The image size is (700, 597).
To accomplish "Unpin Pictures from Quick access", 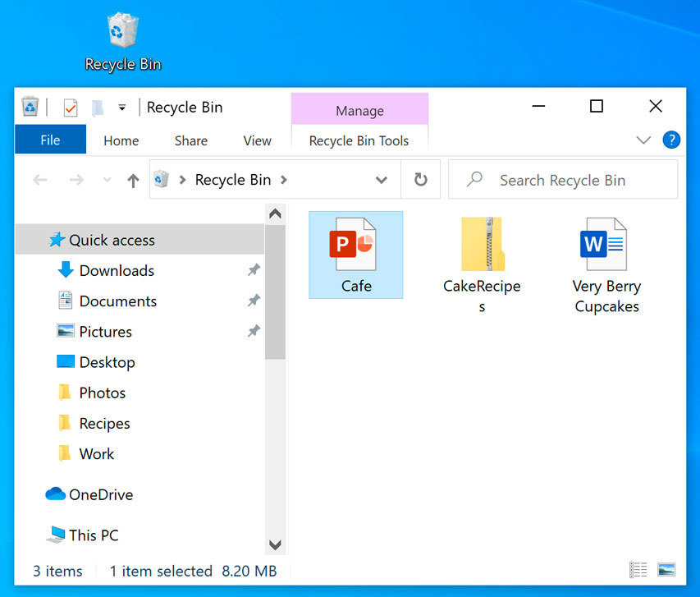I will 254,331.
